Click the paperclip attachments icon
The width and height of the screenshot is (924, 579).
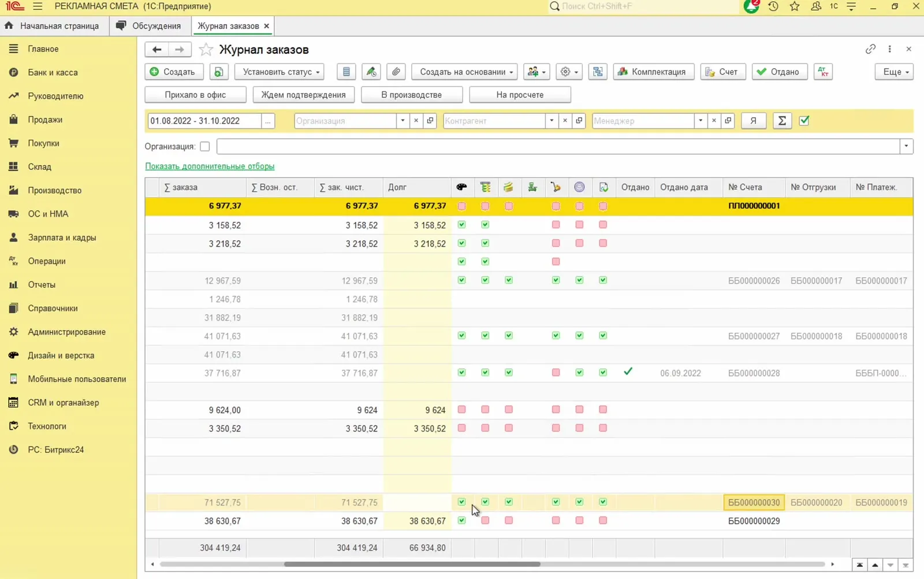396,72
